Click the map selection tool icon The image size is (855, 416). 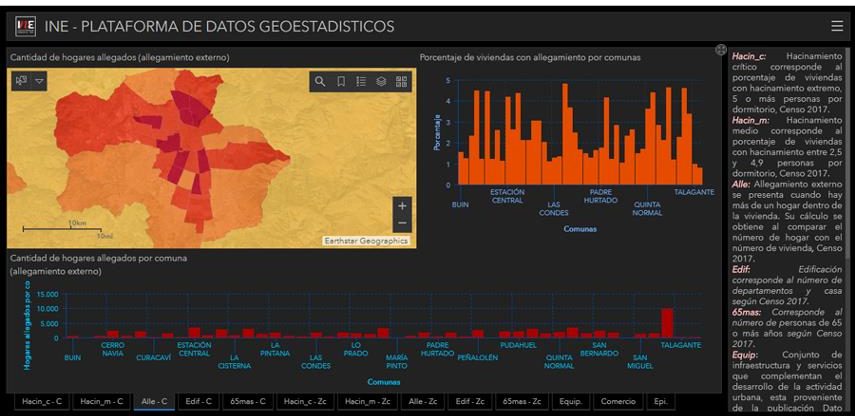tap(21, 81)
